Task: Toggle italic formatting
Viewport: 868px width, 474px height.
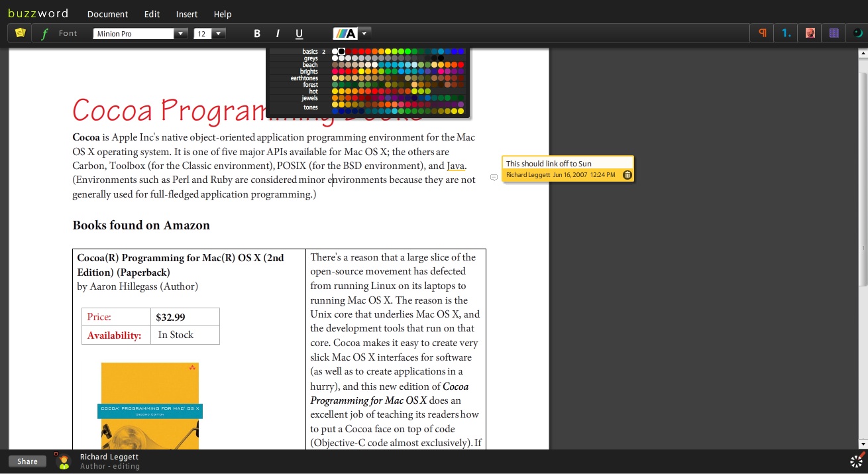Action: (x=278, y=34)
